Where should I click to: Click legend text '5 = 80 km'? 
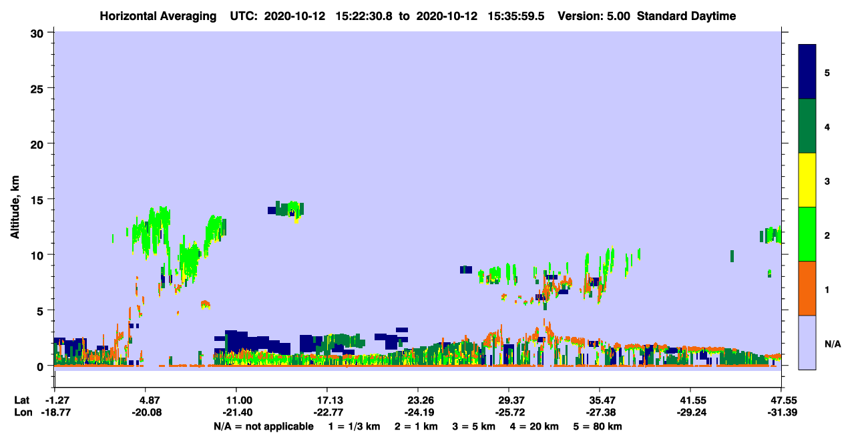(x=598, y=426)
